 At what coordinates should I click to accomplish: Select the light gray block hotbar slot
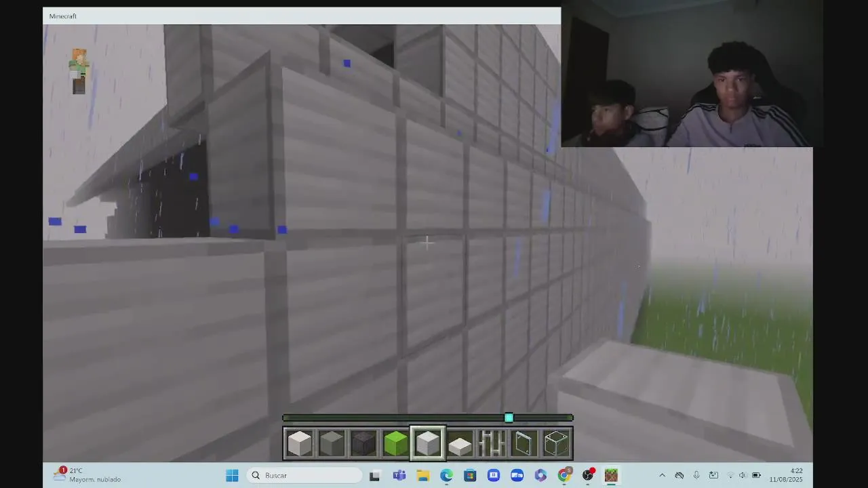pyautogui.click(x=332, y=444)
